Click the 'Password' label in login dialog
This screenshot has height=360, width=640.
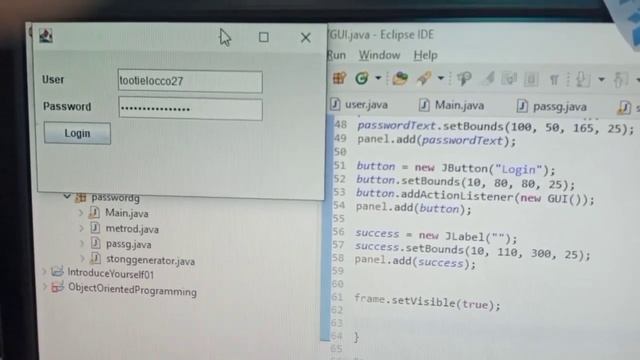67,107
